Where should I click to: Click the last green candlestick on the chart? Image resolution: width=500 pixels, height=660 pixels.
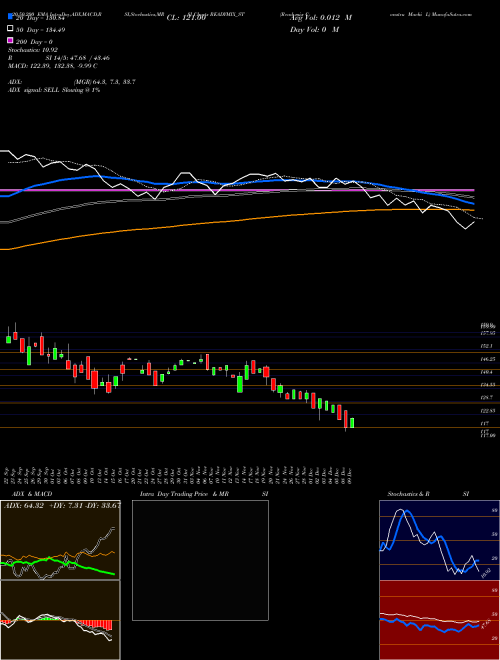pyautogui.click(x=352, y=423)
